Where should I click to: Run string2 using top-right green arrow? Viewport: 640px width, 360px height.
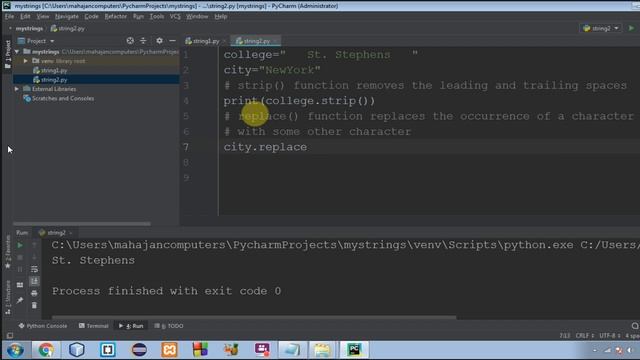coord(631,28)
